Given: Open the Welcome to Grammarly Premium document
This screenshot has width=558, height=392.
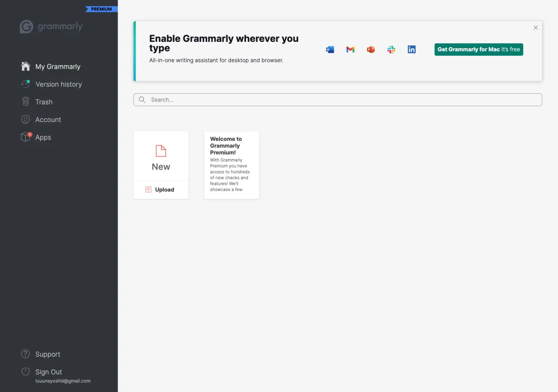Looking at the screenshot, I should [231, 165].
